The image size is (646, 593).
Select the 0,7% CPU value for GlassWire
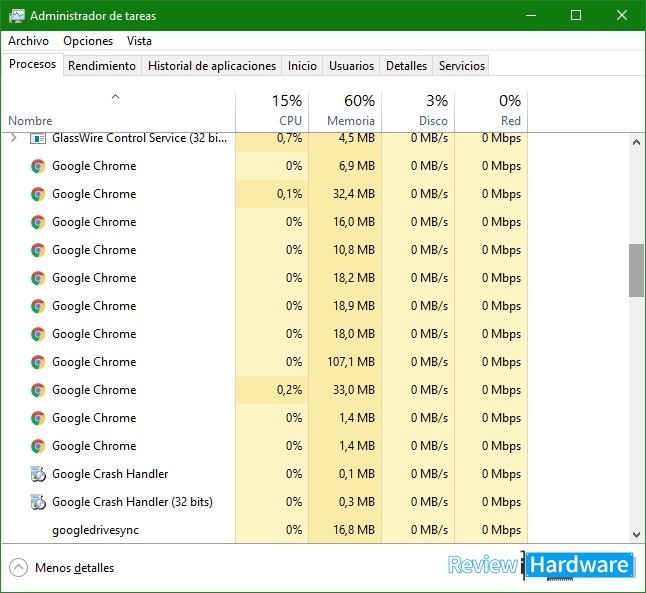pyautogui.click(x=290, y=138)
